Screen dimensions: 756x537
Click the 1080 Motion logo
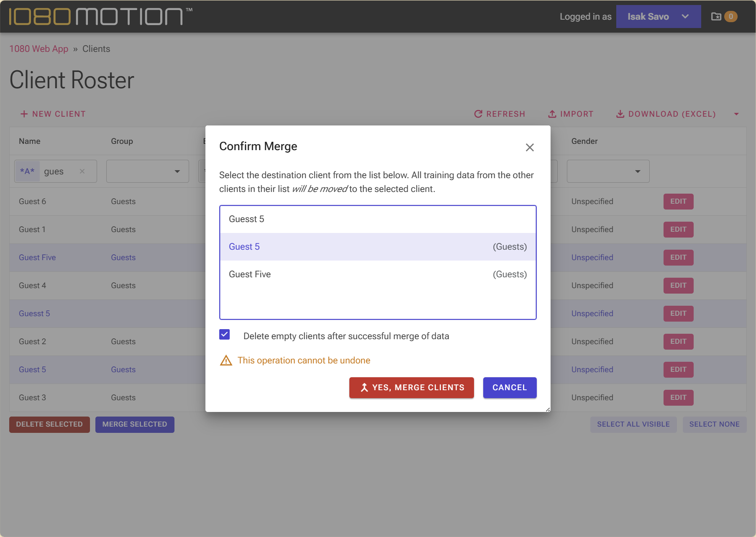(100, 16)
